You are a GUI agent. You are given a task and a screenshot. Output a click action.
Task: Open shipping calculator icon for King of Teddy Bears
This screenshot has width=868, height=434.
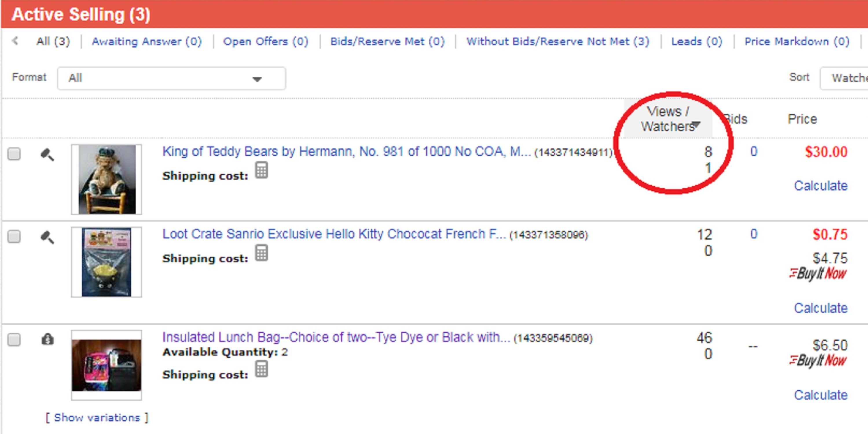click(x=261, y=170)
